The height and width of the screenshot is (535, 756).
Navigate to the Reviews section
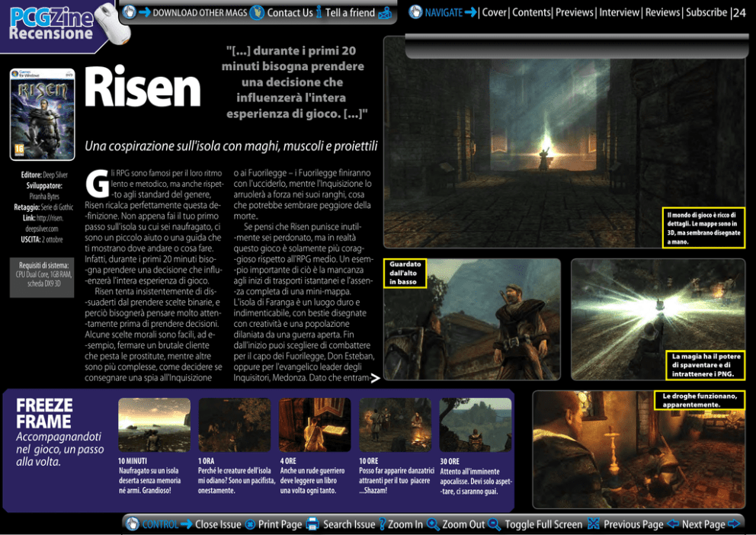pyautogui.click(x=662, y=12)
